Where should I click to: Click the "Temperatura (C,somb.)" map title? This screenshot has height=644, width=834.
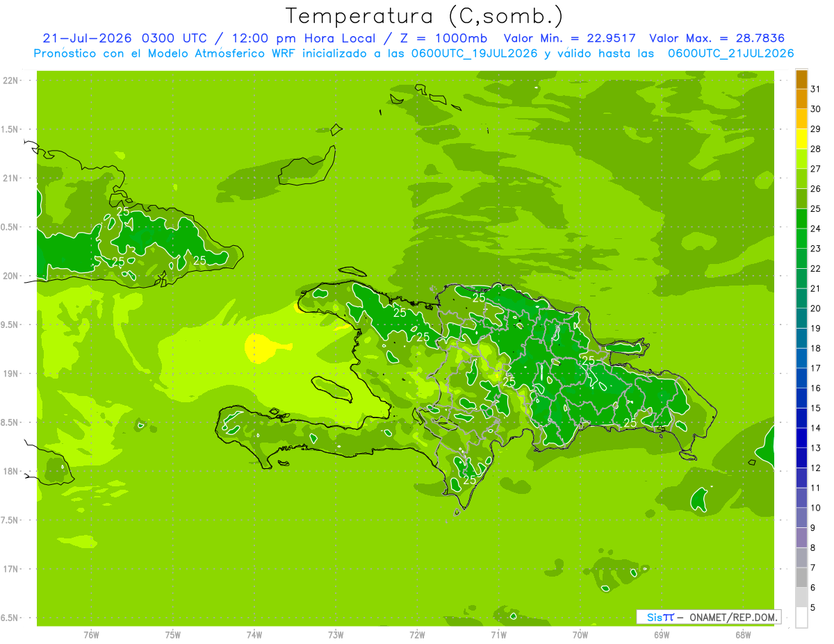(x=424, y=16)
